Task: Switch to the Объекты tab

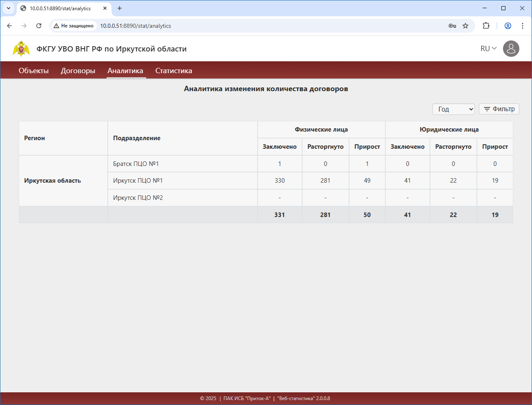Action: [x=33, y=71]
